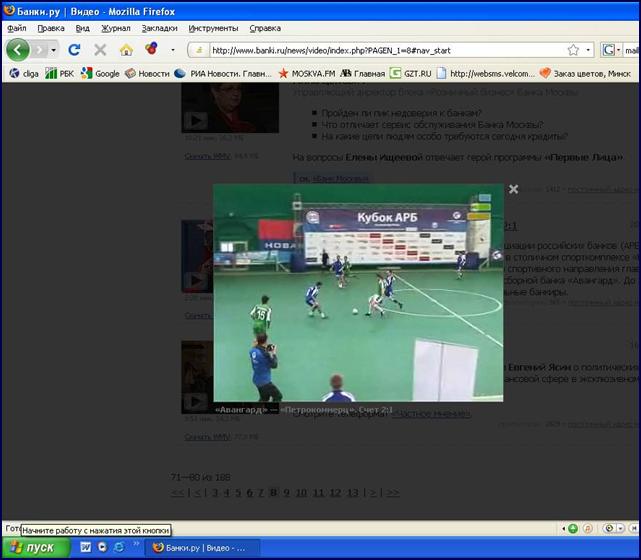Open the Файл menu
Screen dimensions: 641x560
(17, 28)
